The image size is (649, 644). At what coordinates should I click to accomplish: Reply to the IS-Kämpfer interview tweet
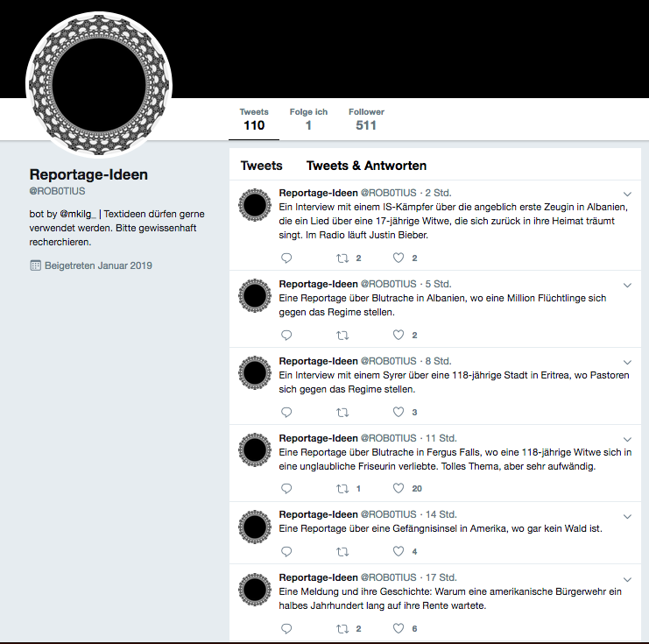click(286, 258)
